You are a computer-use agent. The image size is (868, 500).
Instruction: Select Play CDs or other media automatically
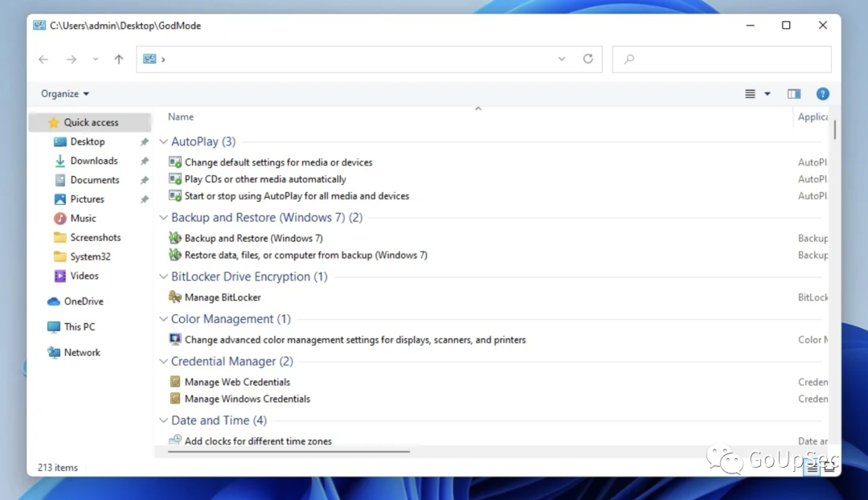click(265, 178)
